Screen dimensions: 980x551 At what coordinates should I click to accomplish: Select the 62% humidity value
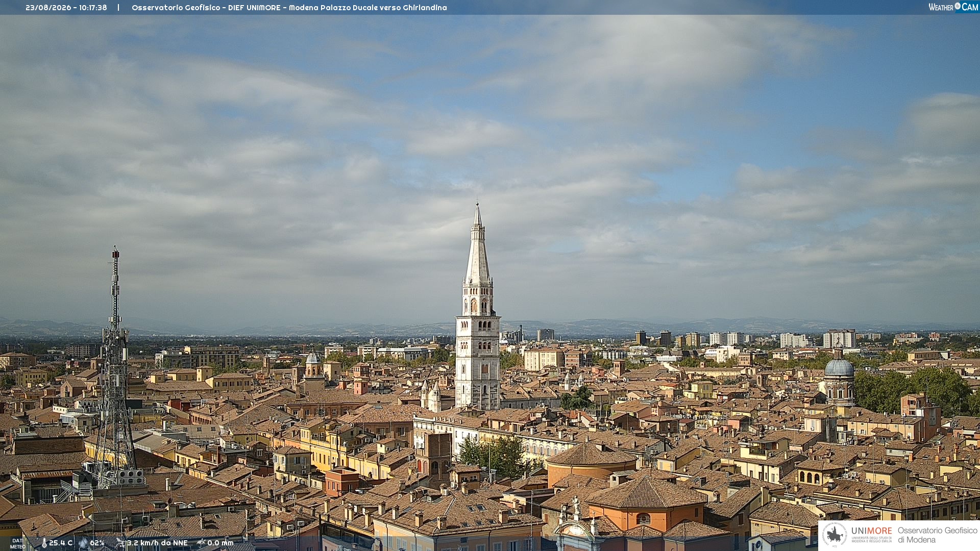tap(97, 543)
